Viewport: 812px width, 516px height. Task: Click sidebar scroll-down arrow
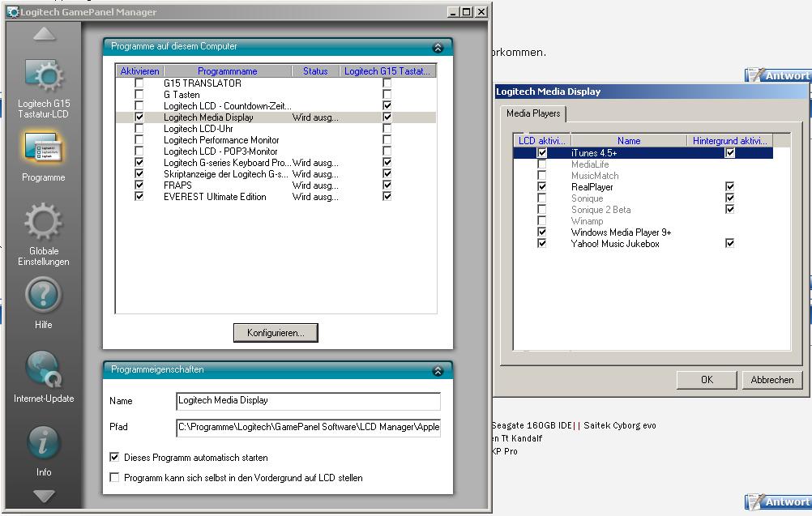(44, 497)
